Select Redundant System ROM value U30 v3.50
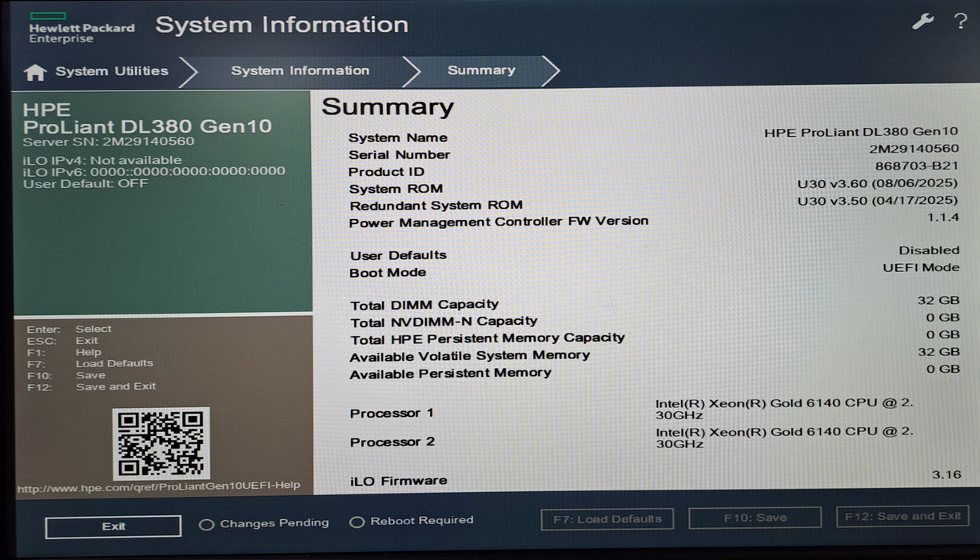The height and width of the screenshot is (560, 980). (x=878, y=200)
